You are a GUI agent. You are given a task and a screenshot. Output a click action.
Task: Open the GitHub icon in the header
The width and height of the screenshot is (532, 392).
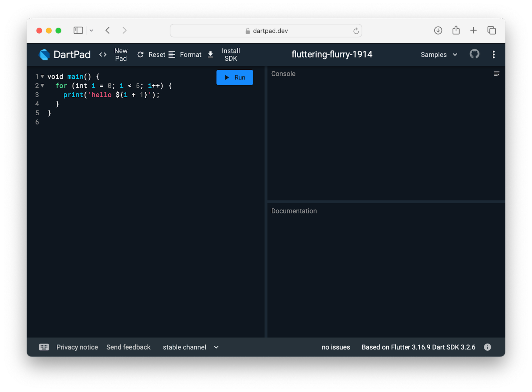[x=474, y=54]
